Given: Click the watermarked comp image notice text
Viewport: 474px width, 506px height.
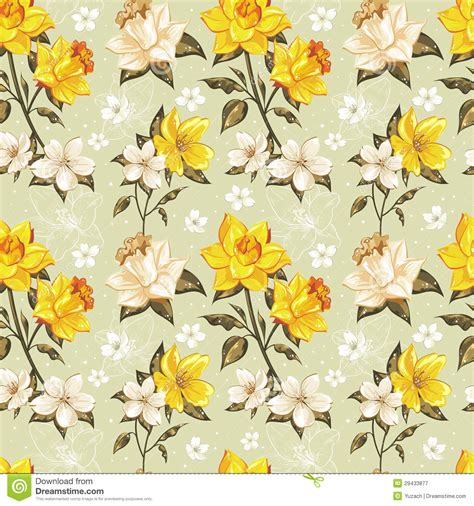Looking at the screenshot, I should point(94,499).
